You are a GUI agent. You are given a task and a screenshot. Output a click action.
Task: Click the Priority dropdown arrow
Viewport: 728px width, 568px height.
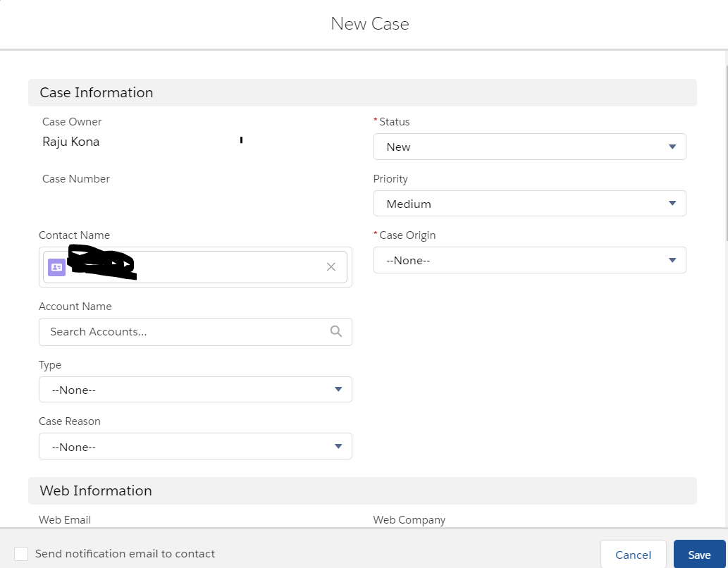point(672,204)
